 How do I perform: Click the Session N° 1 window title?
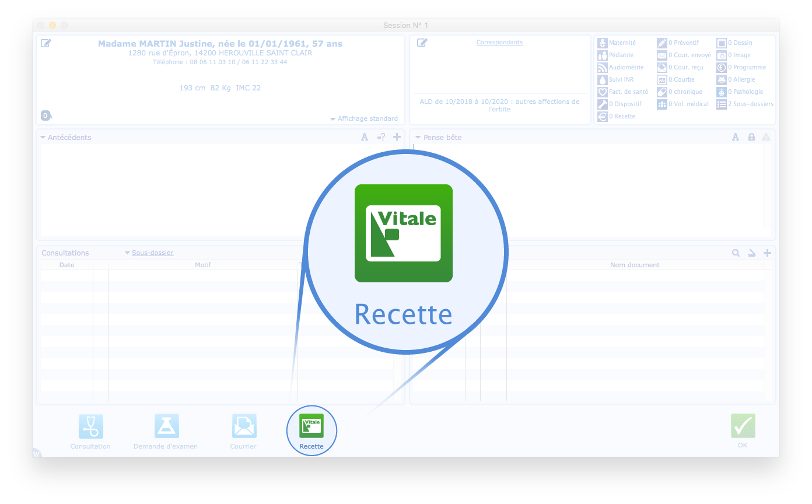(405, 25)
